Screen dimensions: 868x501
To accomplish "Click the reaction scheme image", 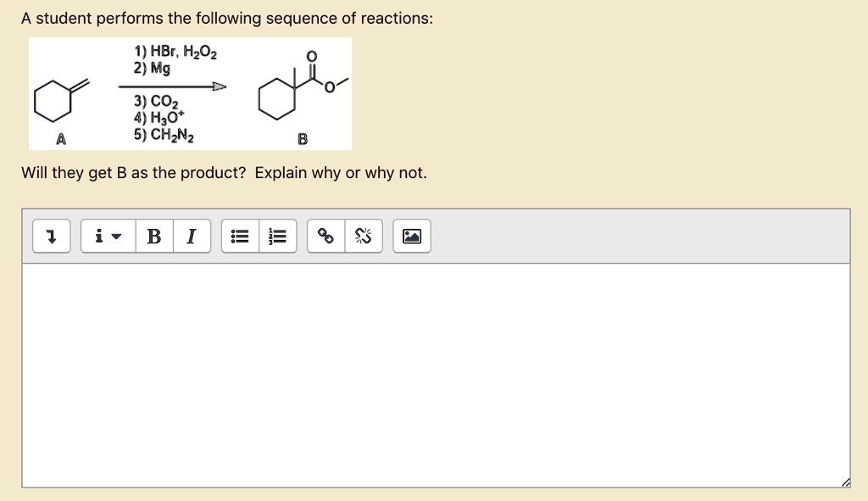I will pyautogui.click(x=188, y=93).
